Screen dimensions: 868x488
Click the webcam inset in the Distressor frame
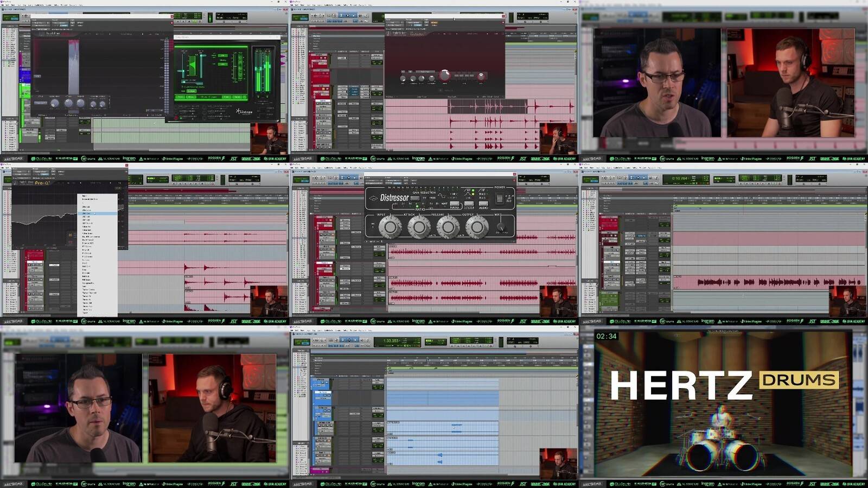point(558,300)
